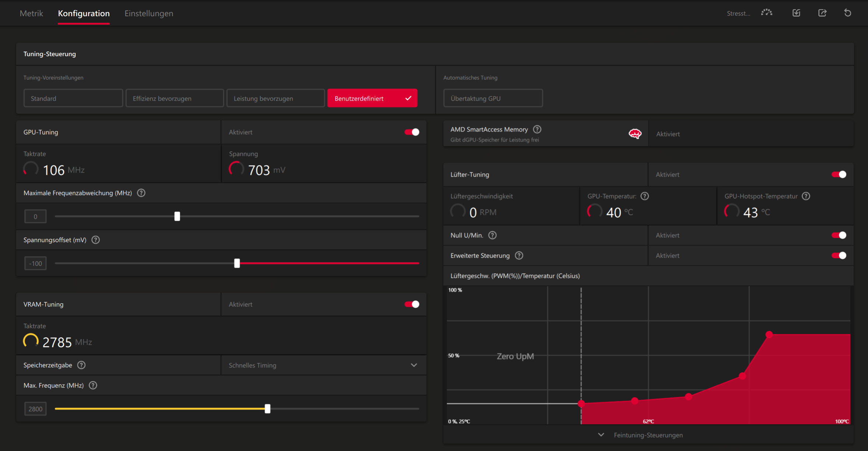
Task: Click the export tuning profile icon
Action: 822,13
